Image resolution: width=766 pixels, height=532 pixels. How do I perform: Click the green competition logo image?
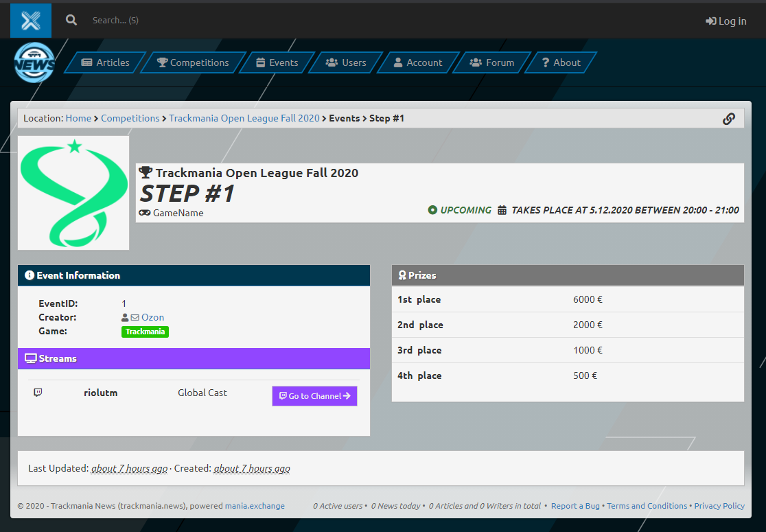pos(73,193)
